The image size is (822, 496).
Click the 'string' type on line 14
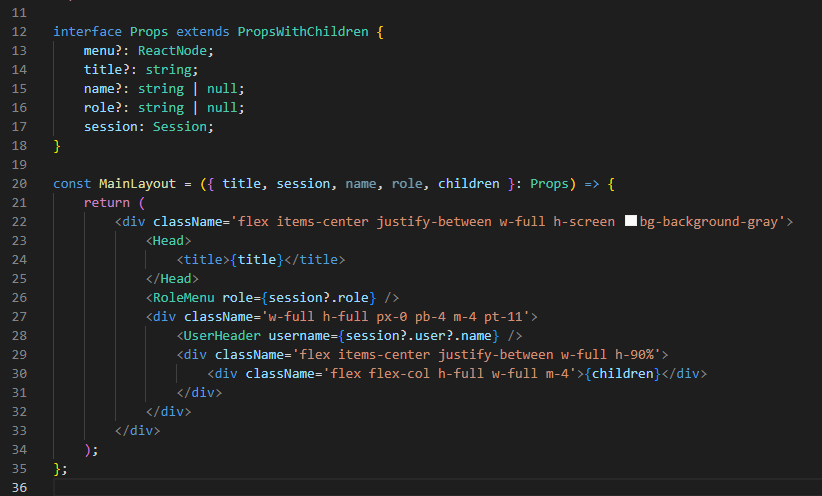pos(168,69)
